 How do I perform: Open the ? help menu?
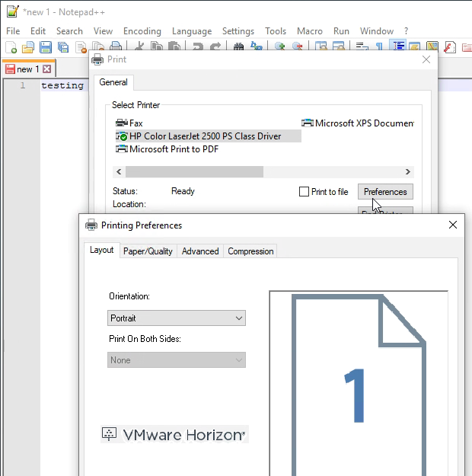pyautogui.click(x=407, y=31)
